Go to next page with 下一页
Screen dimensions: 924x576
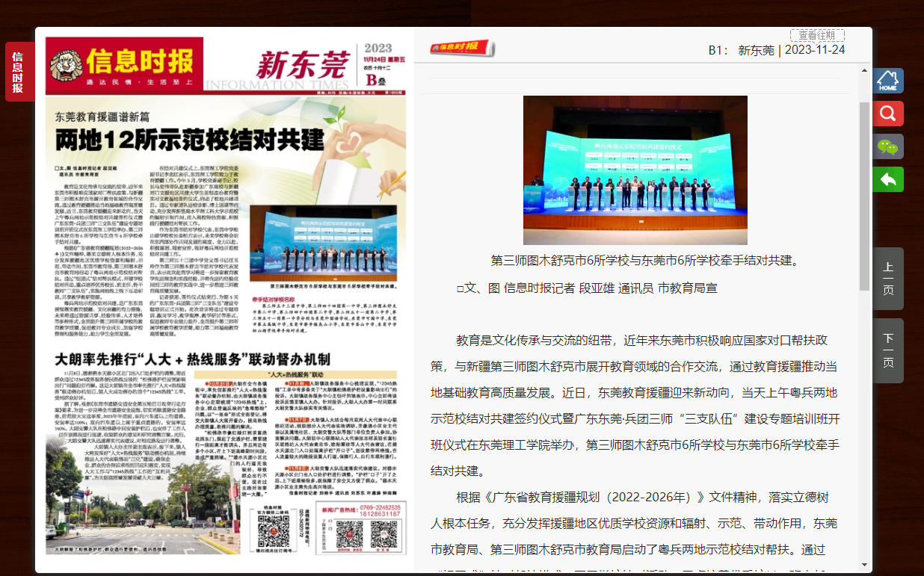[887, 350]
